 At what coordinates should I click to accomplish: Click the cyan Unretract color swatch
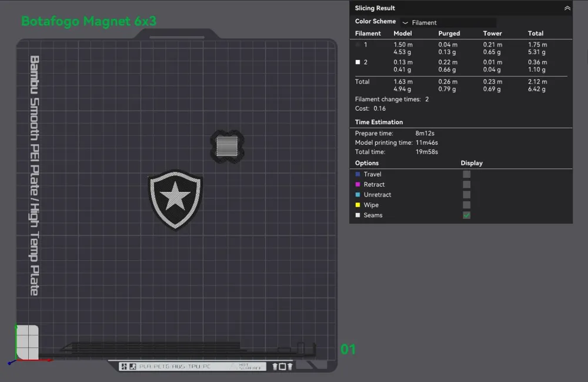(x=358, y=194)
